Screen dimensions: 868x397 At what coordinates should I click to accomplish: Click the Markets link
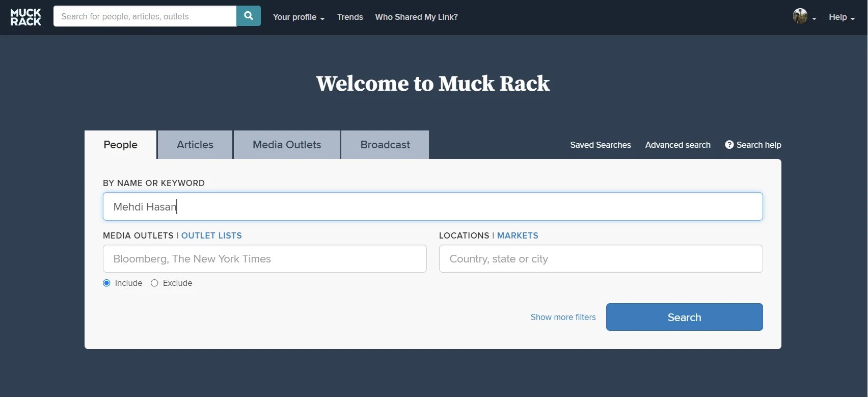[518, 235]
